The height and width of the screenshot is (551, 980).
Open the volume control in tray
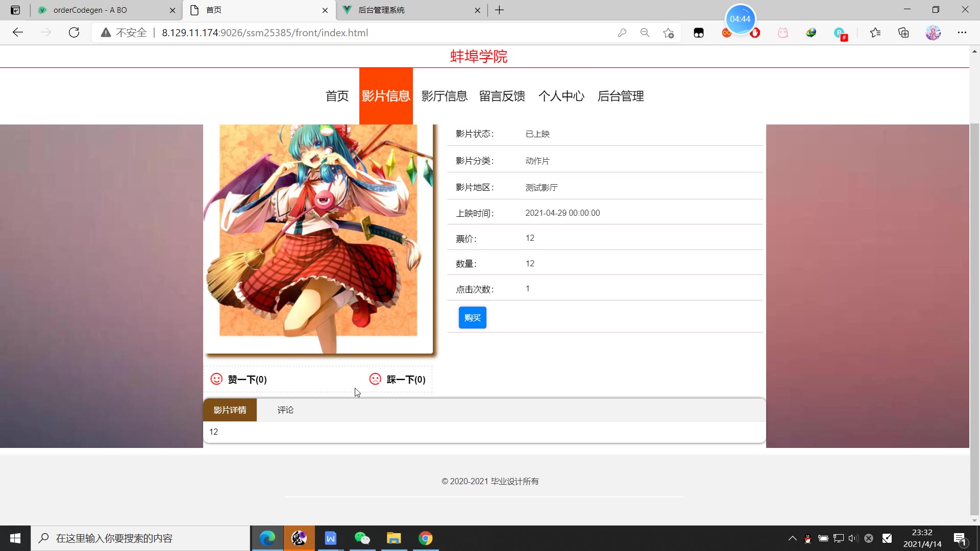click(x=853, y=538)
